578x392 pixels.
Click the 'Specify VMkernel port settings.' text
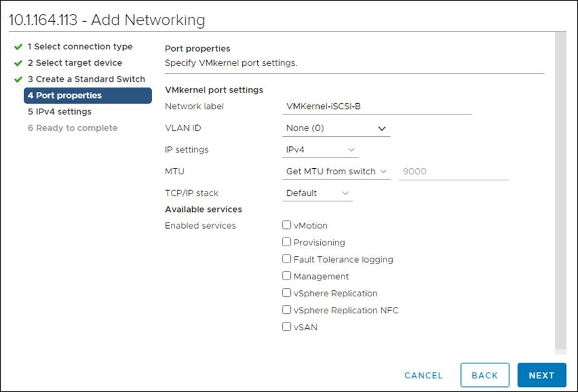(x=231, y=63)
